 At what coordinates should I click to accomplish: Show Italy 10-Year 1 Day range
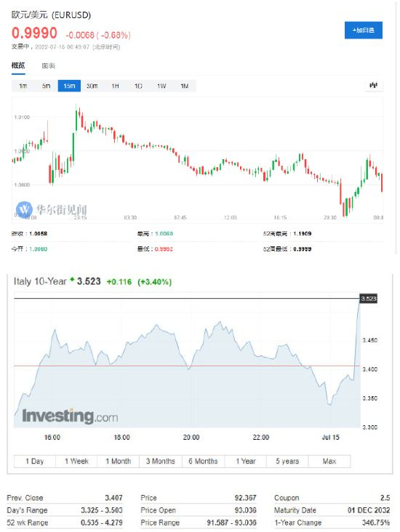click(35, 461)
